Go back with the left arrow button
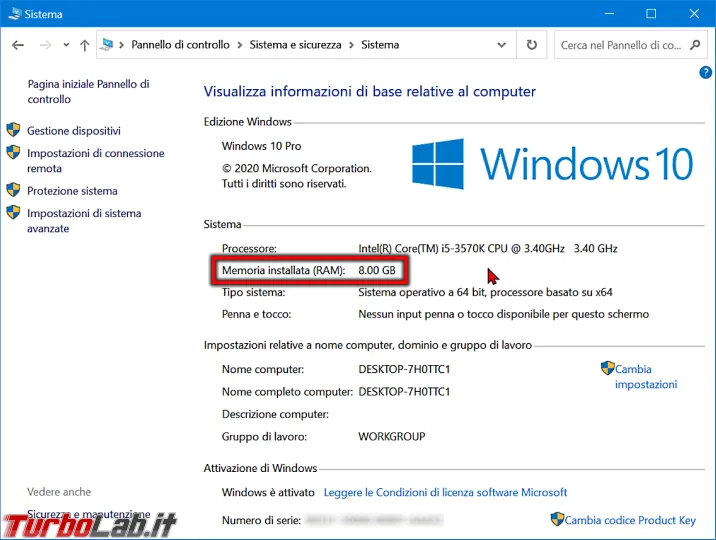 click(x=18, y=45)
